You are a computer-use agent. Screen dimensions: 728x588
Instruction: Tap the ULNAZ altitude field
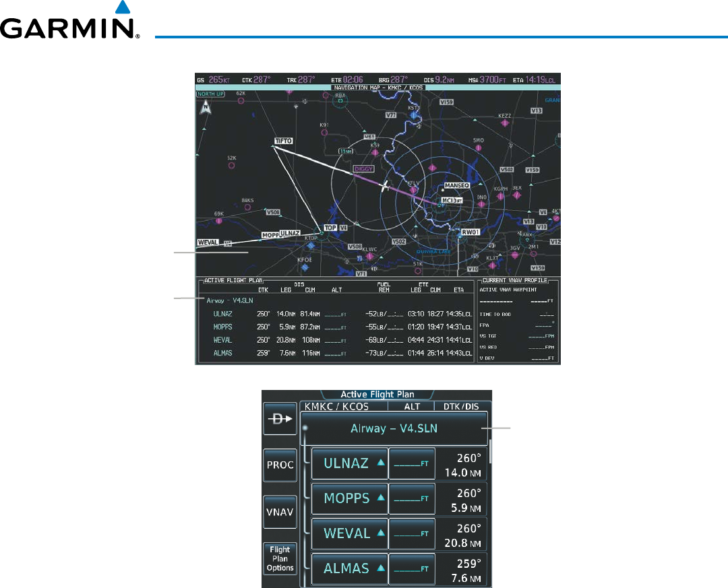coord(411,463)
